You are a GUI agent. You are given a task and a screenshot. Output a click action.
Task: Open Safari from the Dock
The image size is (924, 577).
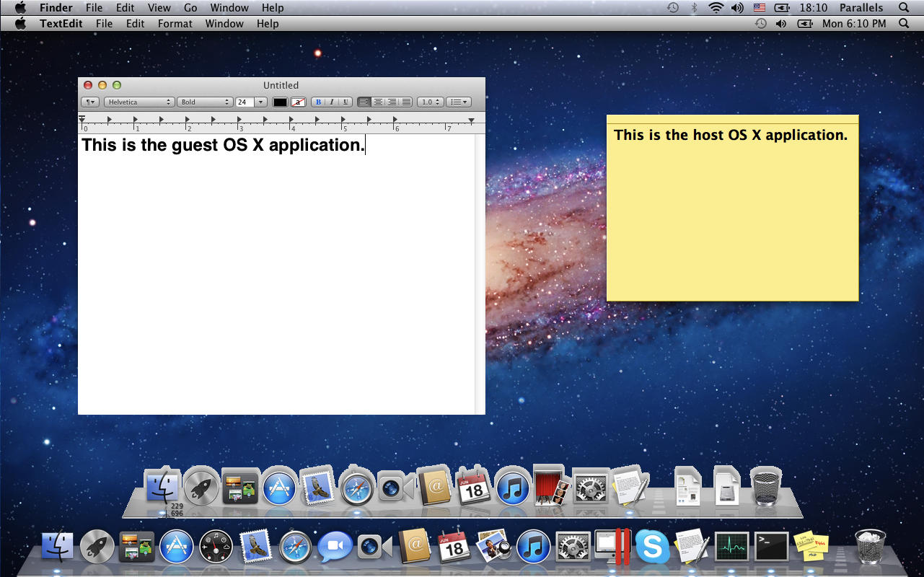(x=295, y=546)
